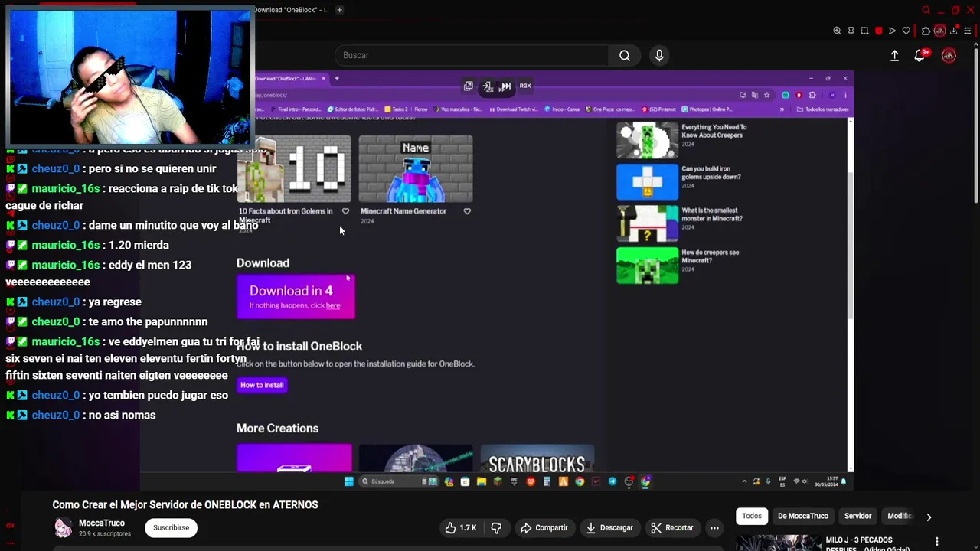Click the bookmark star in inner address bar
This screenshot has height=551, width=980.
click(x=767, y=95)
